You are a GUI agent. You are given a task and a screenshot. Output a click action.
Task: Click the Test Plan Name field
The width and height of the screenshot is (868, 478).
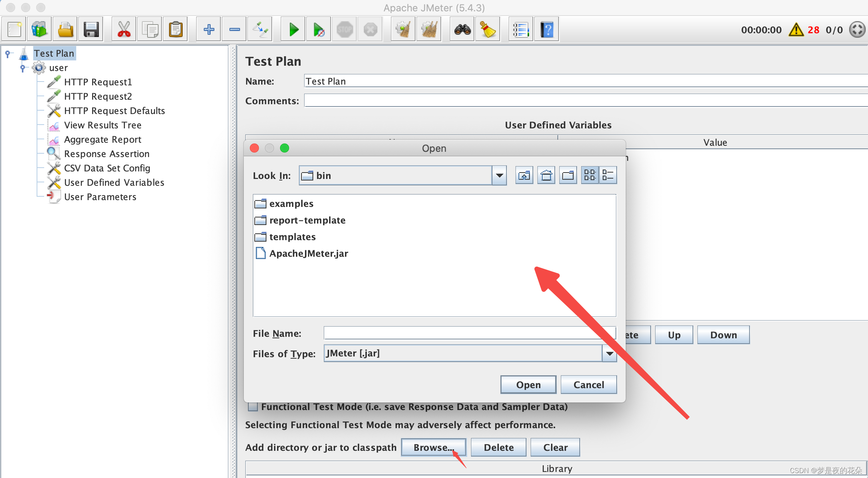[586, 81]
